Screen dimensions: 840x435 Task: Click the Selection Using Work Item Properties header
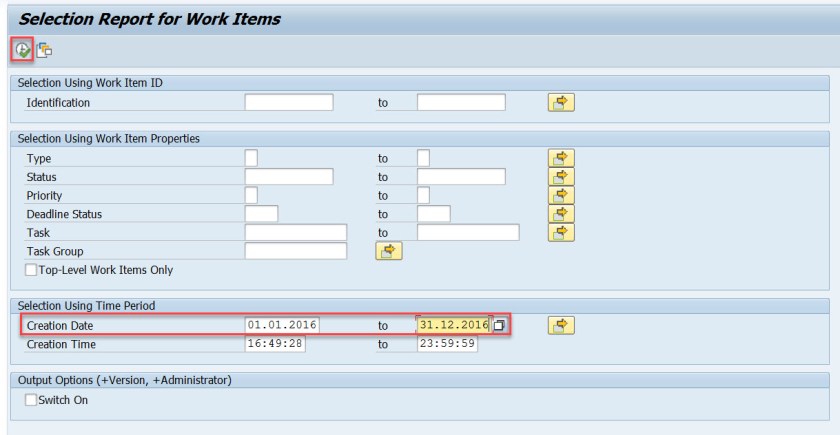(109, 139)
